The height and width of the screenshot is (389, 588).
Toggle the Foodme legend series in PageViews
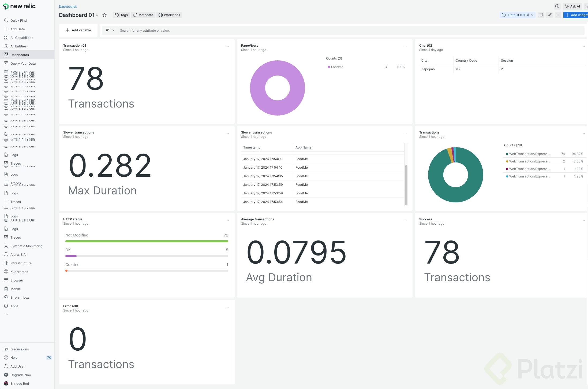(337, 67)
